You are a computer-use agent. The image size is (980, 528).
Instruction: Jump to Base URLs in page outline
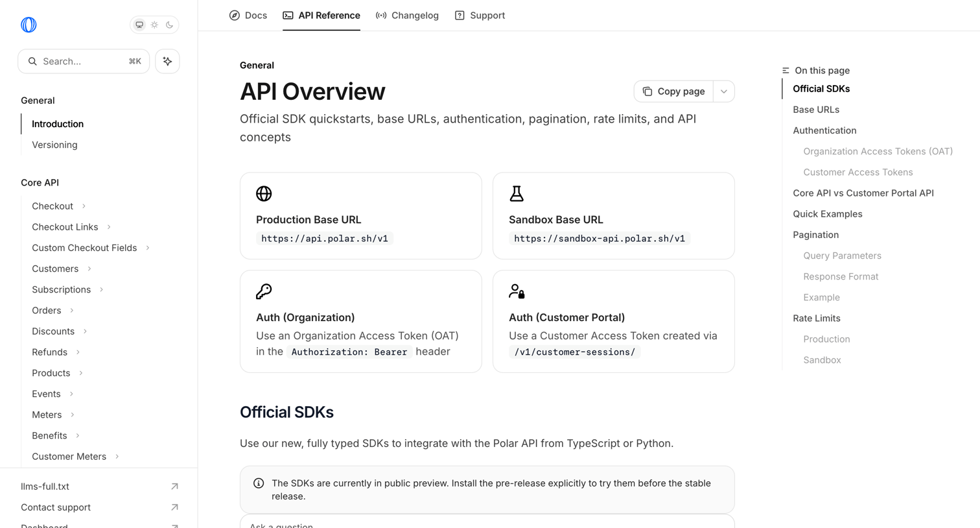pos(816,110)
